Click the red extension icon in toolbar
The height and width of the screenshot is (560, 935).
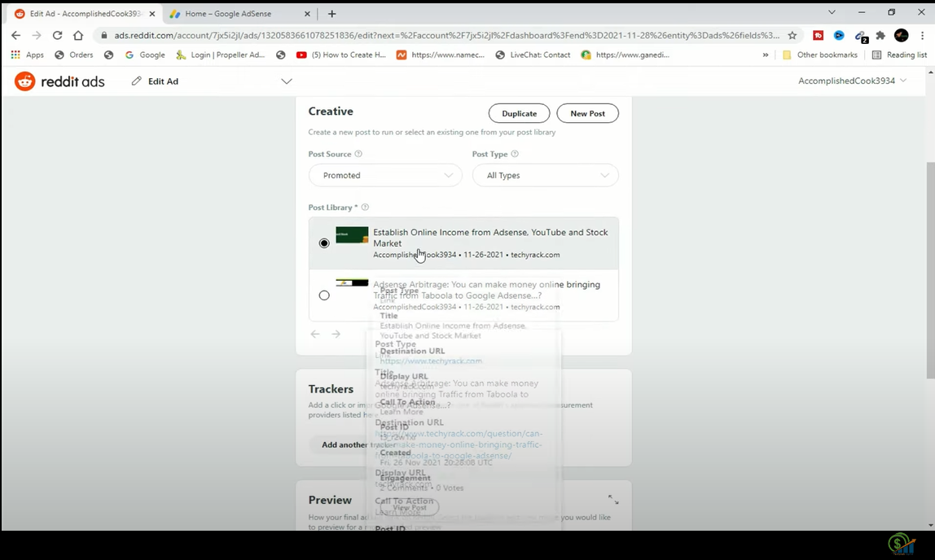click(818, 36)
